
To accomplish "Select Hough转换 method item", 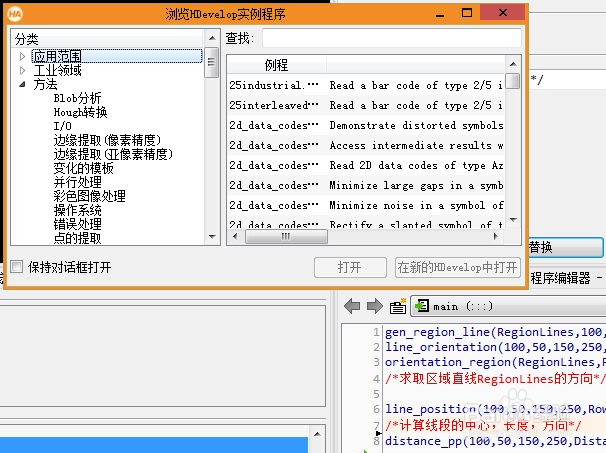I will 80,112.
